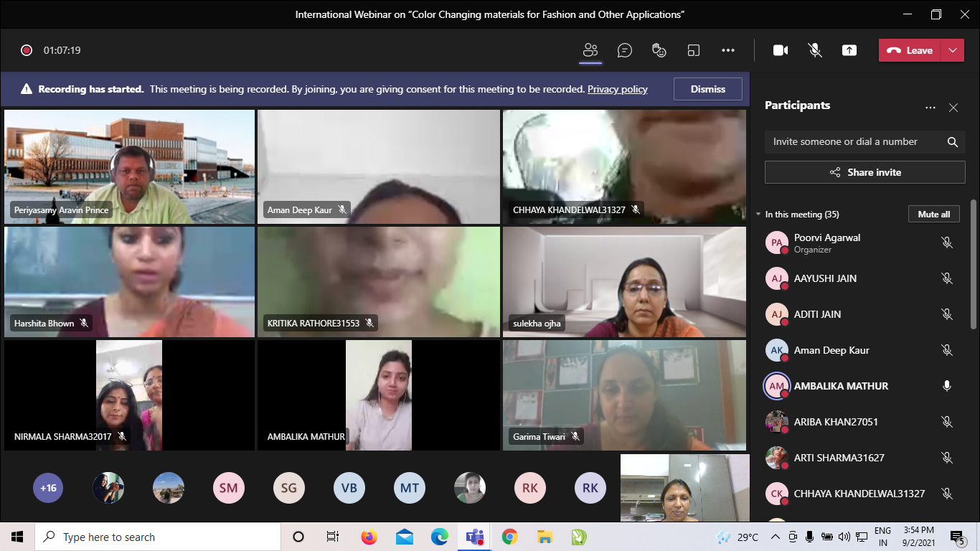
Task: Hide the participants list via people icon
Action: 590,50
